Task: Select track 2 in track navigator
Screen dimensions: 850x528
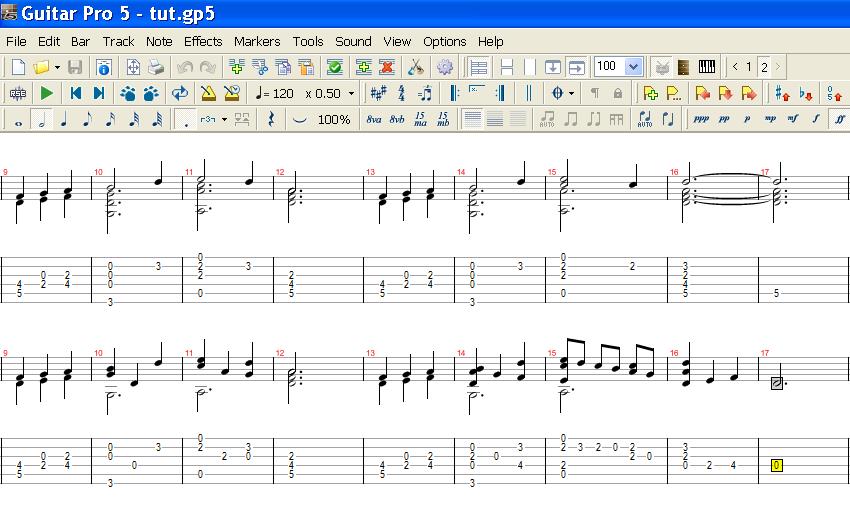Action: pos(764,67)
